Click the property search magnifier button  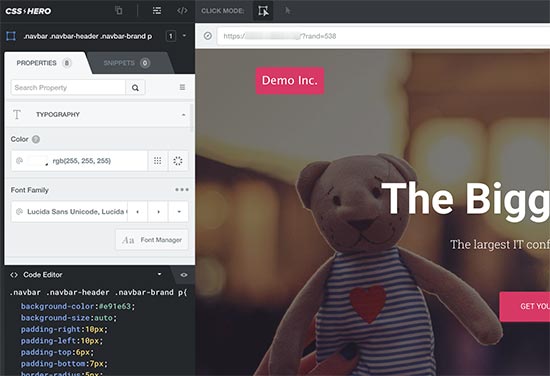coord(135,88)
